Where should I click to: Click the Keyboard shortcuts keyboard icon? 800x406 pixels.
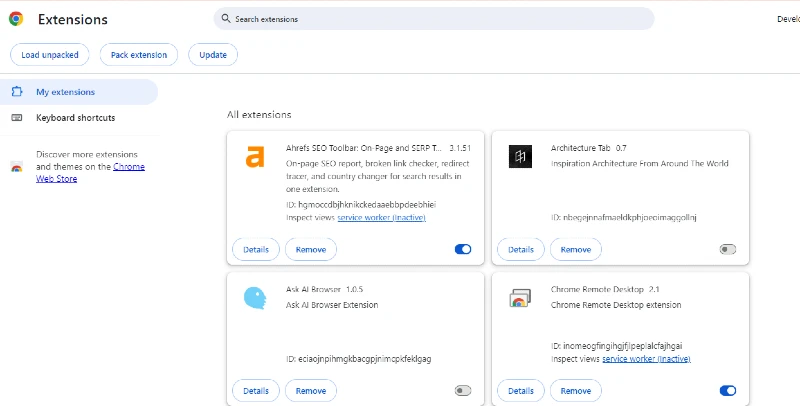[x=17, y=118]
